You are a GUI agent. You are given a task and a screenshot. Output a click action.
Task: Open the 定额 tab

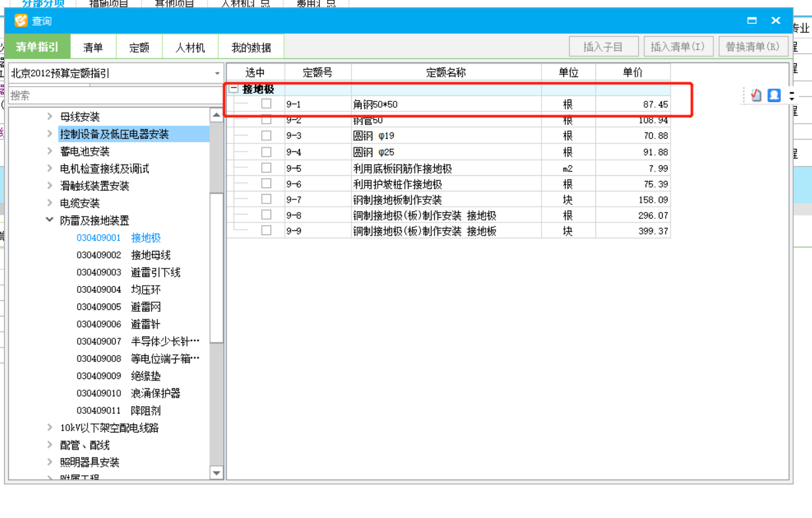click(x=139, y=47)
